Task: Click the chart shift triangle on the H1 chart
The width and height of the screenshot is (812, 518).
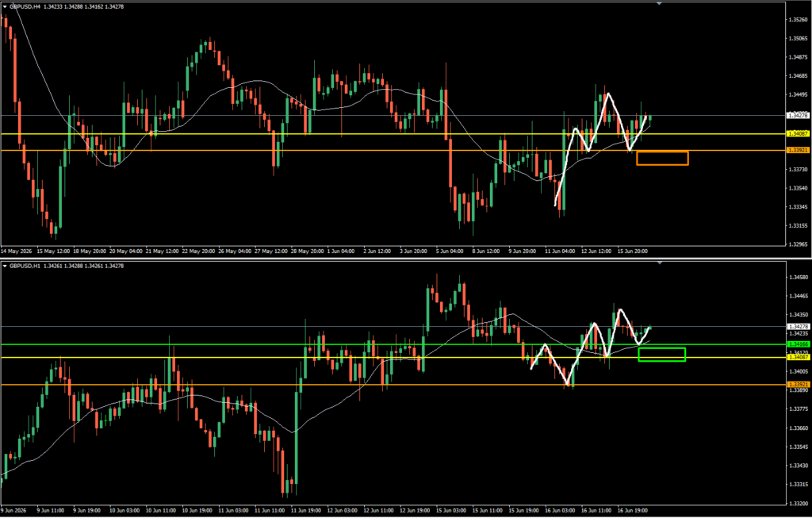Action: pyautogui.click(x=659, y=263)
